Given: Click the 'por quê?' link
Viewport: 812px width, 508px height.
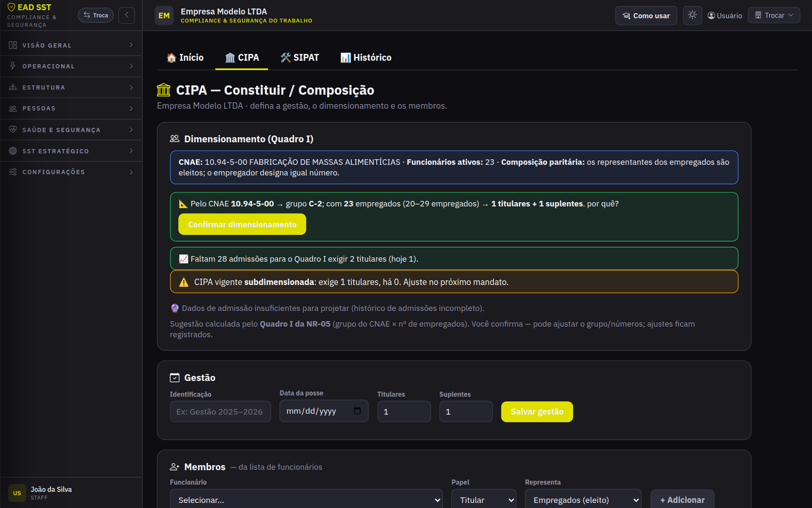Looking at the screenshot, I should (x=603, y=204).
